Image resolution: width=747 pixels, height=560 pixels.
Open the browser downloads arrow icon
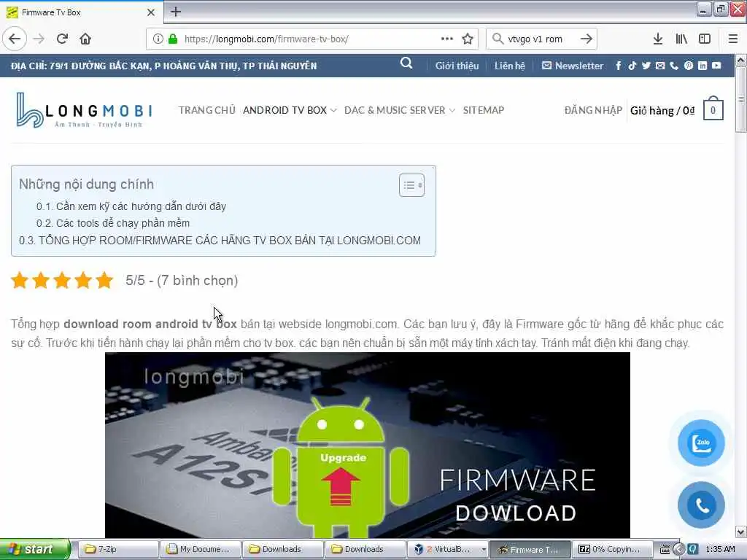(658, 39)
